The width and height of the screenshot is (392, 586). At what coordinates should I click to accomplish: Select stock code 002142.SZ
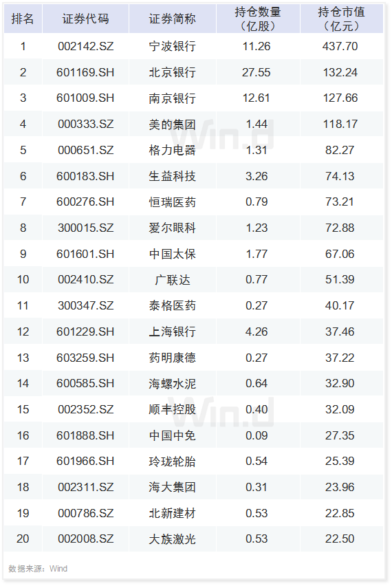click(85, 46)
